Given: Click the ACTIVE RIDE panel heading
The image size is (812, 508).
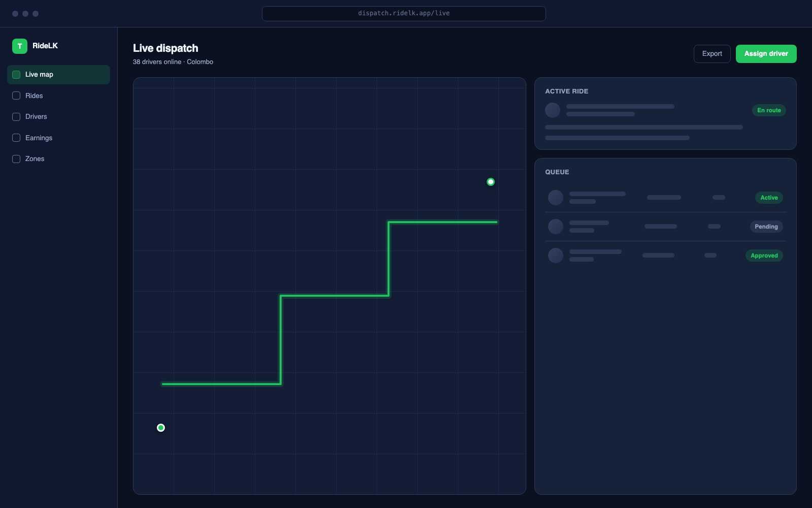Looking at the screenshot, I should click(x=566, y=91).
